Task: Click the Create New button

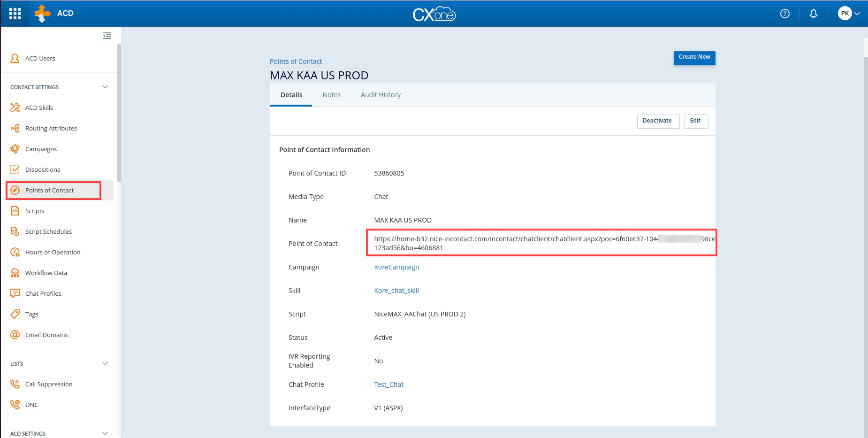Action: (694, 57)
